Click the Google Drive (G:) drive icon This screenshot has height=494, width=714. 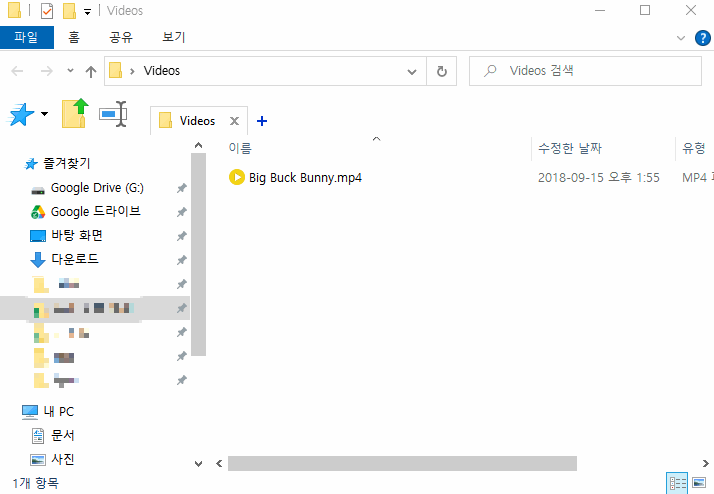[38, 190]
